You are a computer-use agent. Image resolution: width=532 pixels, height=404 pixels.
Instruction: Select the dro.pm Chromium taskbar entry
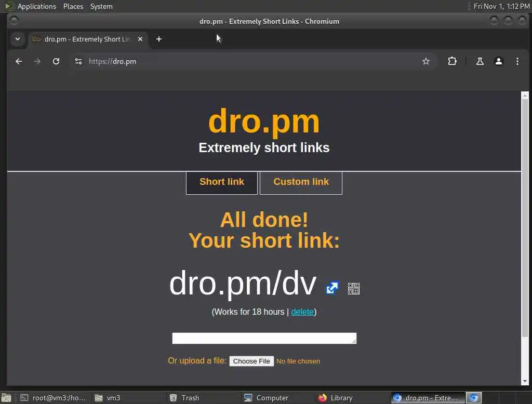coord(428,398)
